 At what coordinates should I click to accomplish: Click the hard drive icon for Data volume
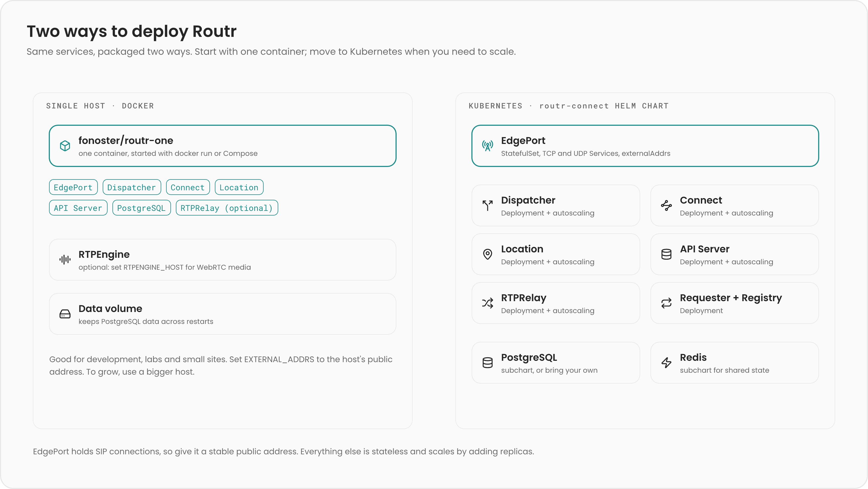[x=65, y=314]
